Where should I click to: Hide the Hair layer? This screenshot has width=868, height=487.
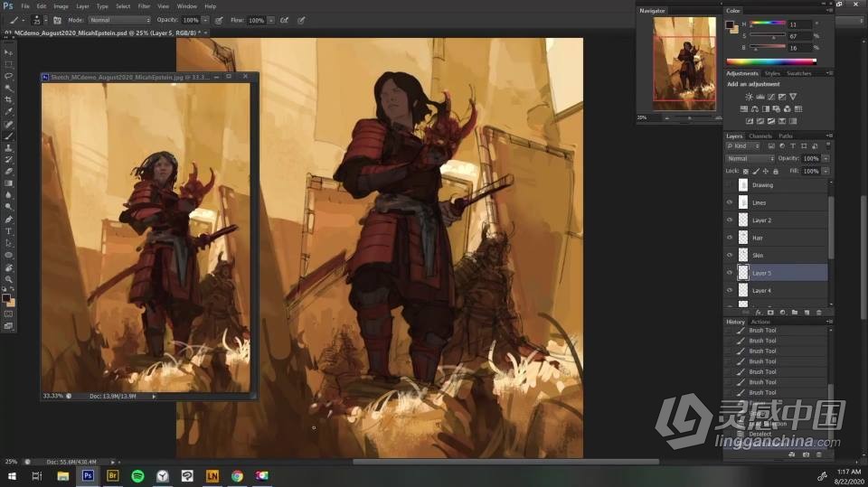(x=730, y=238)
